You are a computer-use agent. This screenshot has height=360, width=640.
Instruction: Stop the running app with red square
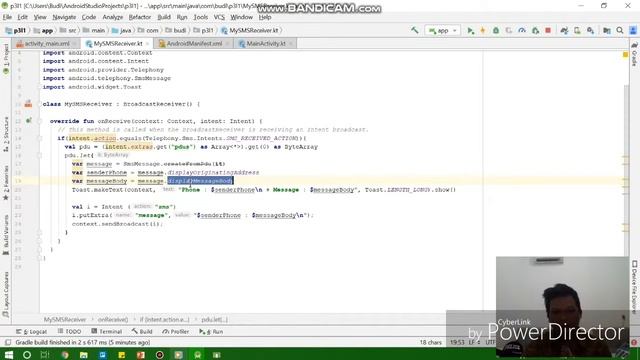click(x=548, y=30)
